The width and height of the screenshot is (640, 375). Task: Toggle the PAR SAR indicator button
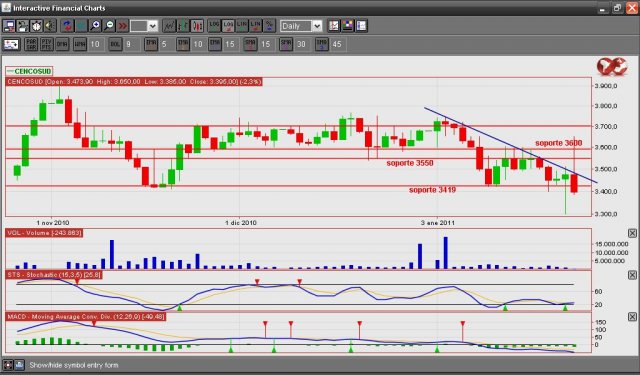click(31, 44)
